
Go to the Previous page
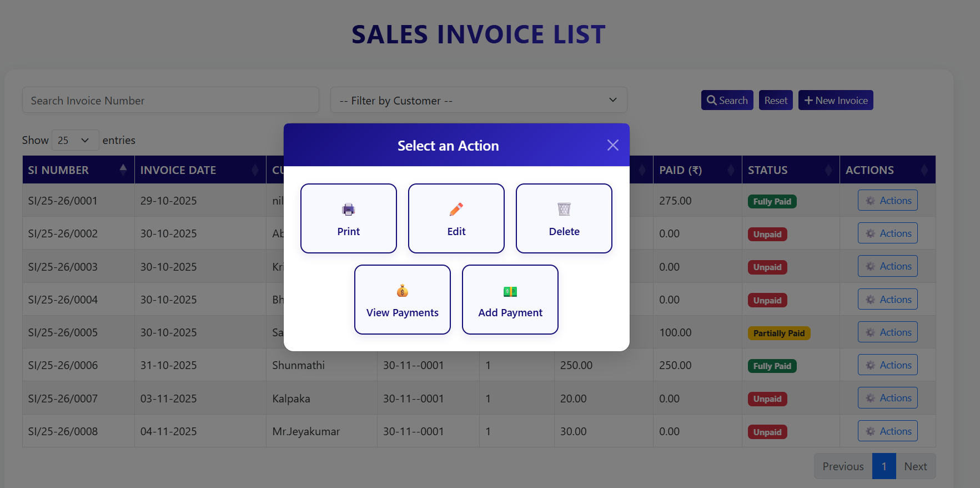843,466
